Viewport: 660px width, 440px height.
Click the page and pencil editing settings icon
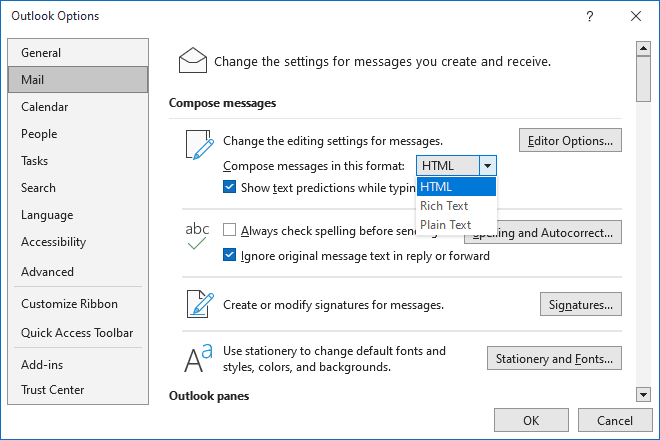pos(200,145)
